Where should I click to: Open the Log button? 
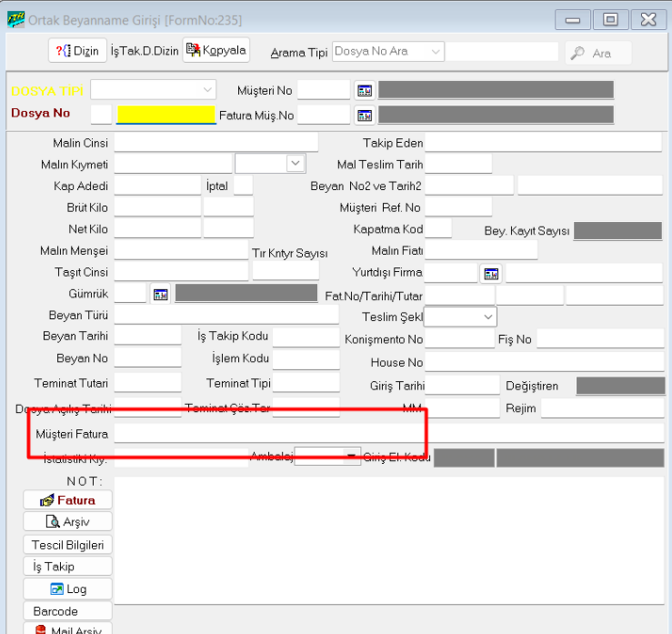click(67, 589)
